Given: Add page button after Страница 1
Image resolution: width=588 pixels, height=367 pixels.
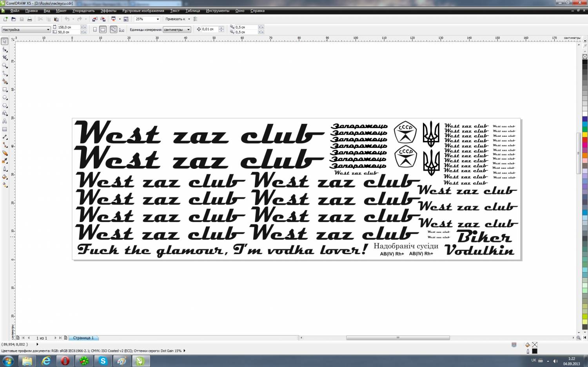Looking at the screenshot, I should pos(65,338).
